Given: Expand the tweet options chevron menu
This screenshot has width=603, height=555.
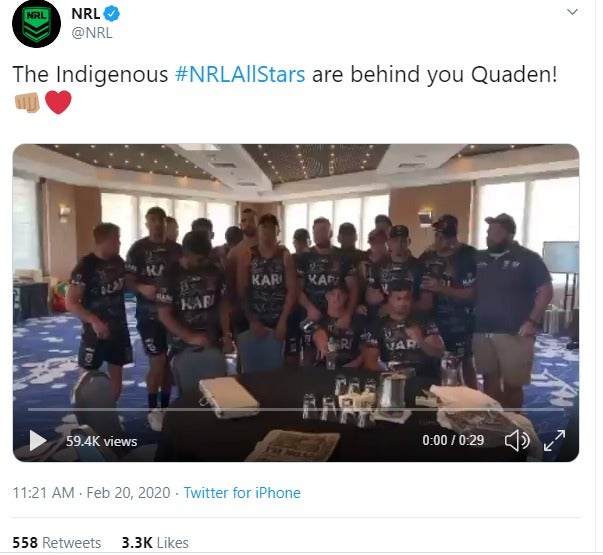Looking at the screenshot, I should 572,12.
